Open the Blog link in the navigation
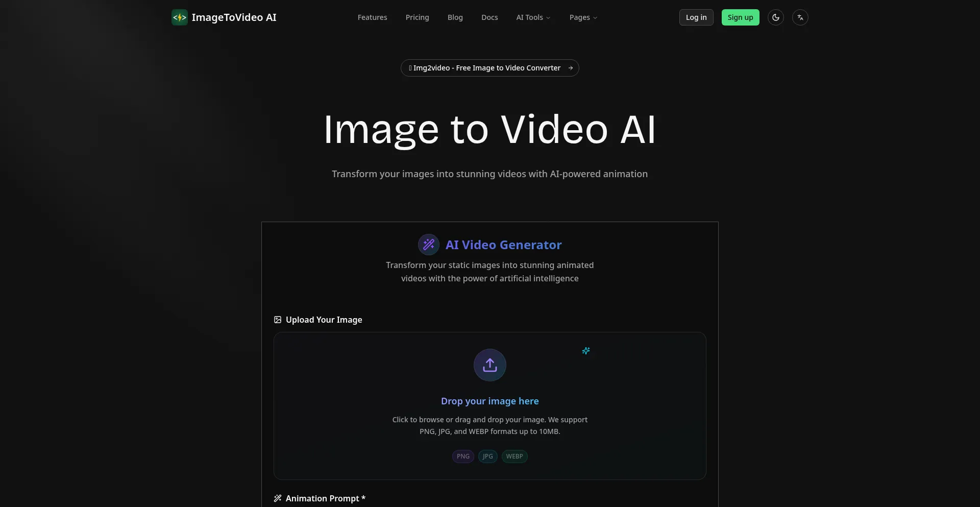The height and width of the screenshot is (507, 980). pos(455,17)
